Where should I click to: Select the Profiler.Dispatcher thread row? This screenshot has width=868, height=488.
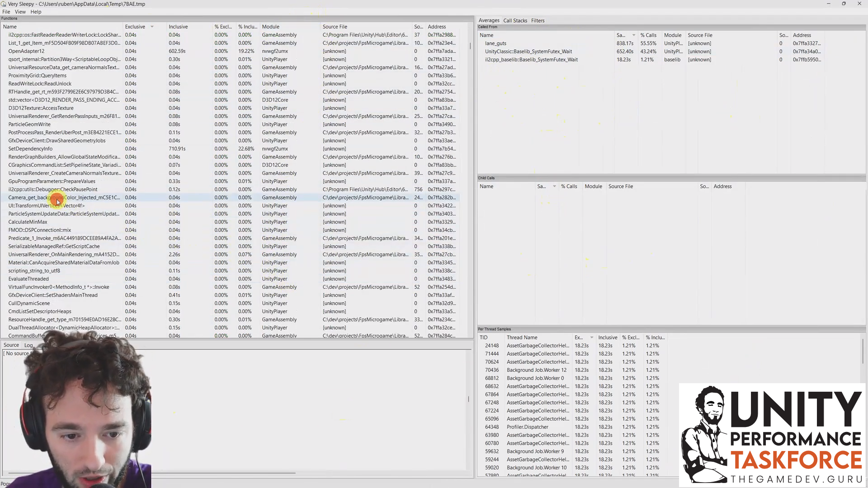[x=527, y=427]
